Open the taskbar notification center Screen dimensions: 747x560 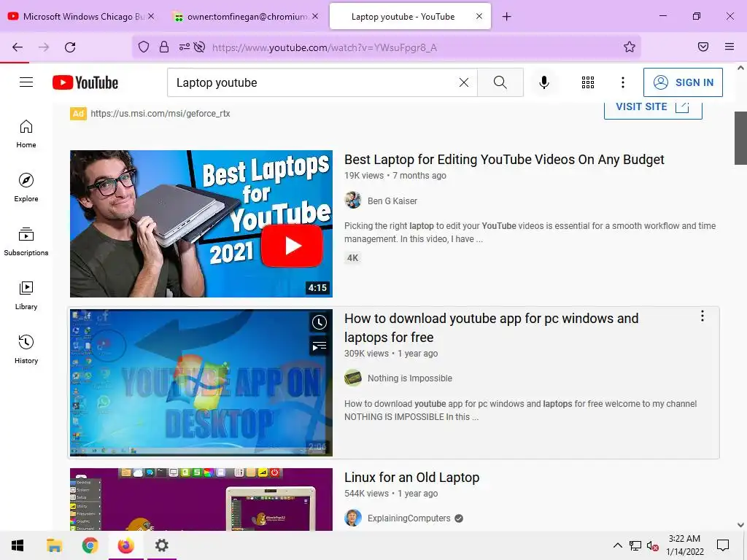[x=723, y=545]
